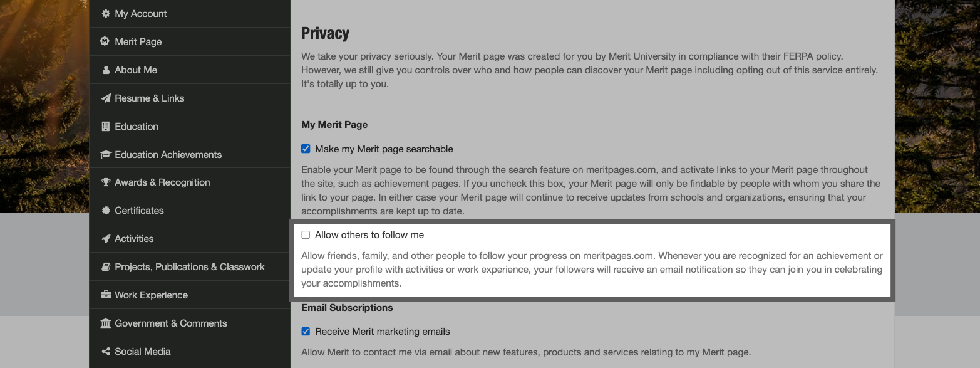This screenshot has width=980, height=368.
Task: Click the gear icon beside My Account
Action: (x=105, y=14)
